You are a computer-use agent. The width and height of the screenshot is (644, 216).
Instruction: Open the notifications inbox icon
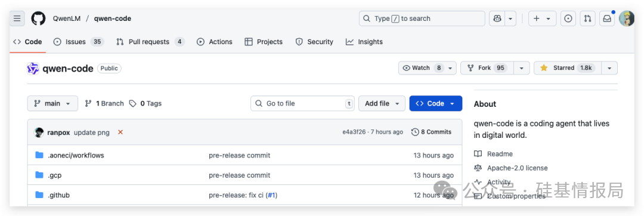pyautogui.click(x=606, y=18)
